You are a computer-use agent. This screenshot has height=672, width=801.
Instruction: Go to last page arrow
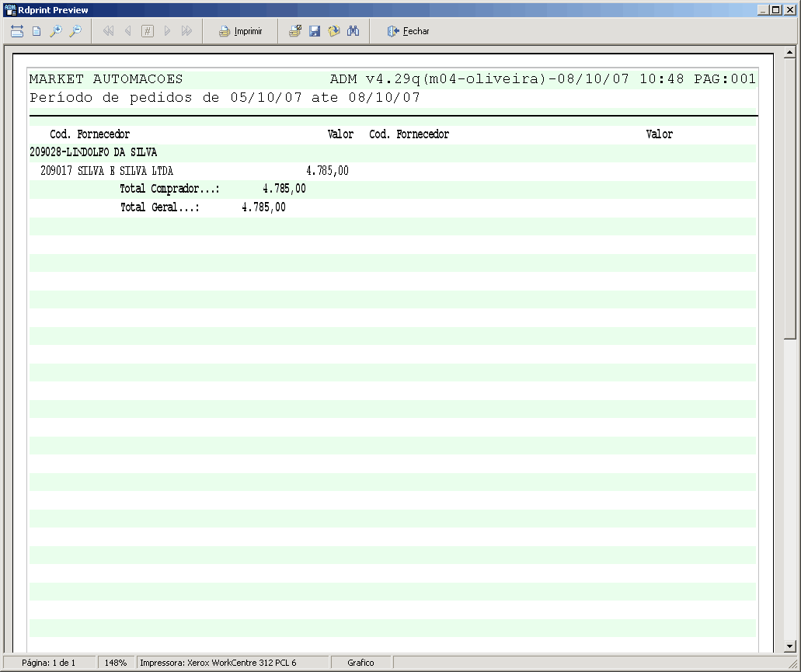point(186,31)
